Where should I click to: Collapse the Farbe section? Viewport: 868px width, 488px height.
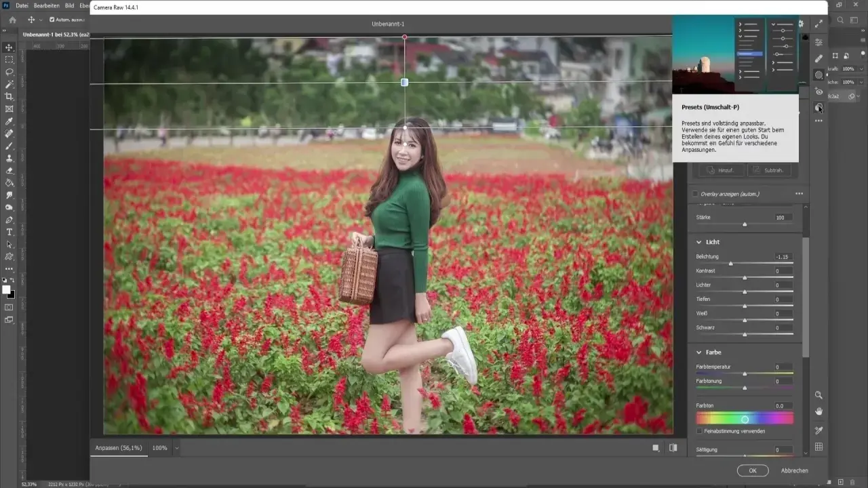(699, 352)
